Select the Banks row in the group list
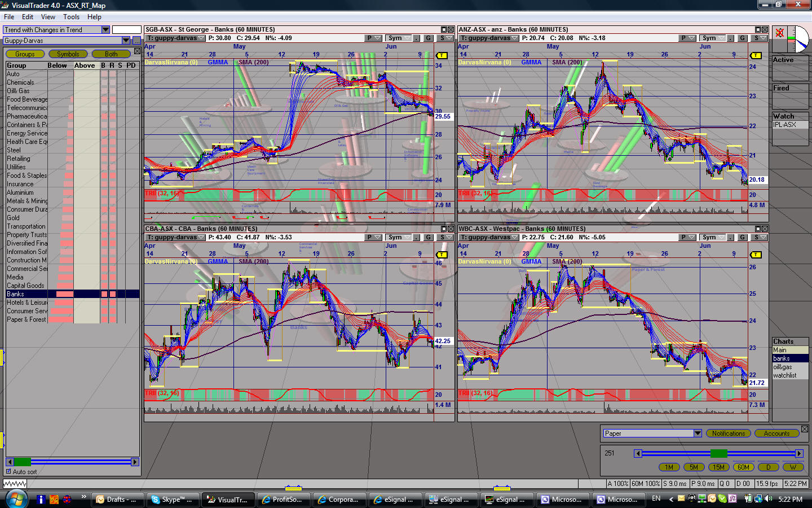812x508 pixels. (x=72, y=294)
